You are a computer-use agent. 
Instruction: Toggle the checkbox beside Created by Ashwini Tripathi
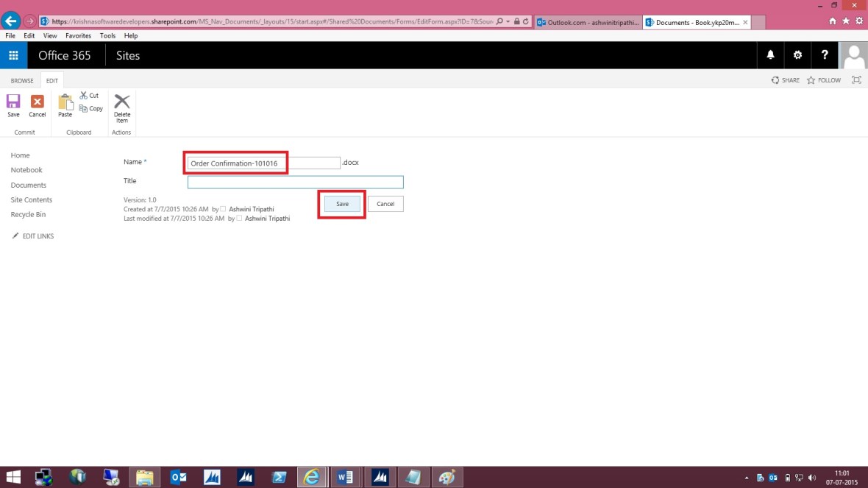pyautogui.click(x=222, y=209)
